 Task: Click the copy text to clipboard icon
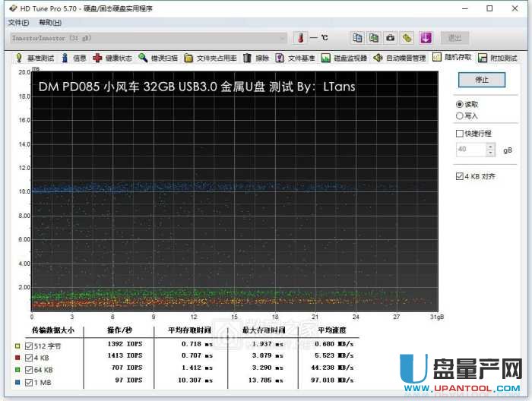pos(357,37)
